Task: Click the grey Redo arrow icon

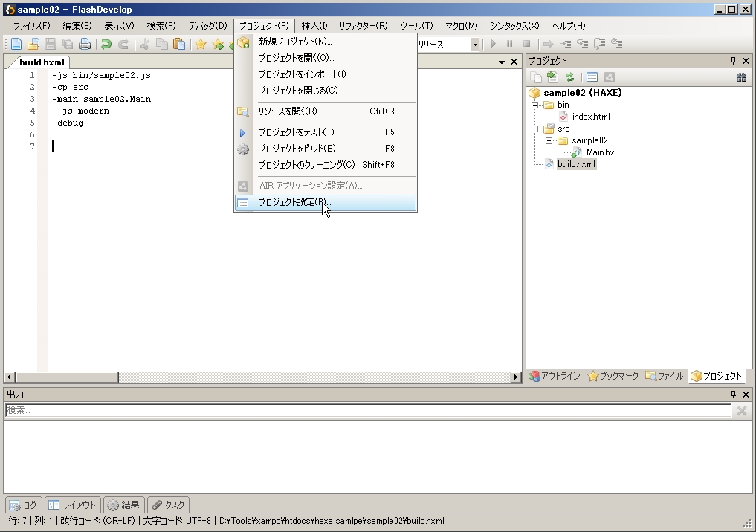Action: (123, 45)
